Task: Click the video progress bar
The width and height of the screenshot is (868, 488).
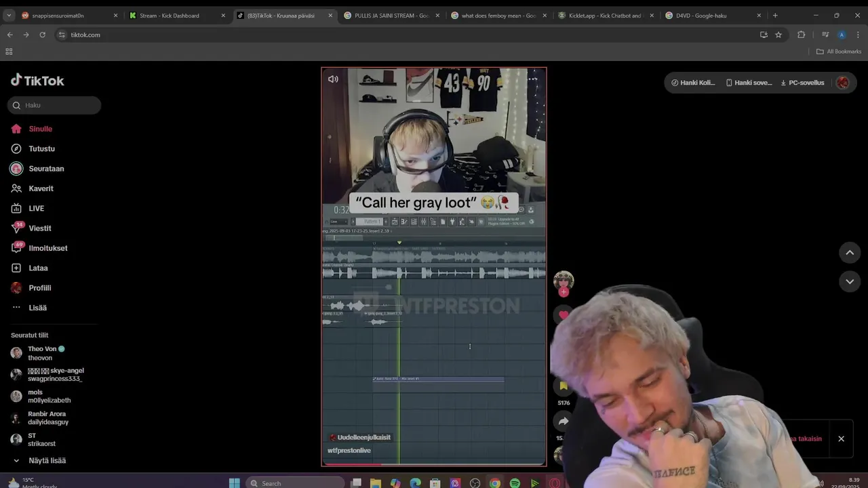Action: click(434, 464)
